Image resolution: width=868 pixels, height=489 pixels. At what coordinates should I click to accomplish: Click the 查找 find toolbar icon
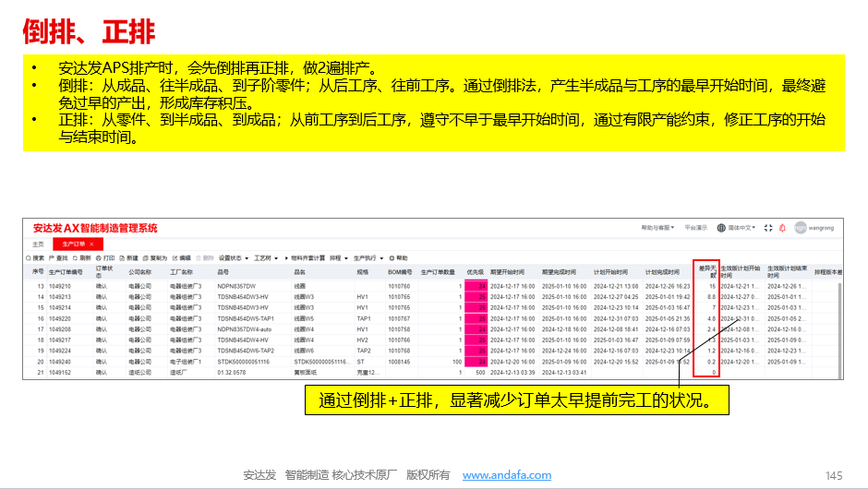[52, 258]
